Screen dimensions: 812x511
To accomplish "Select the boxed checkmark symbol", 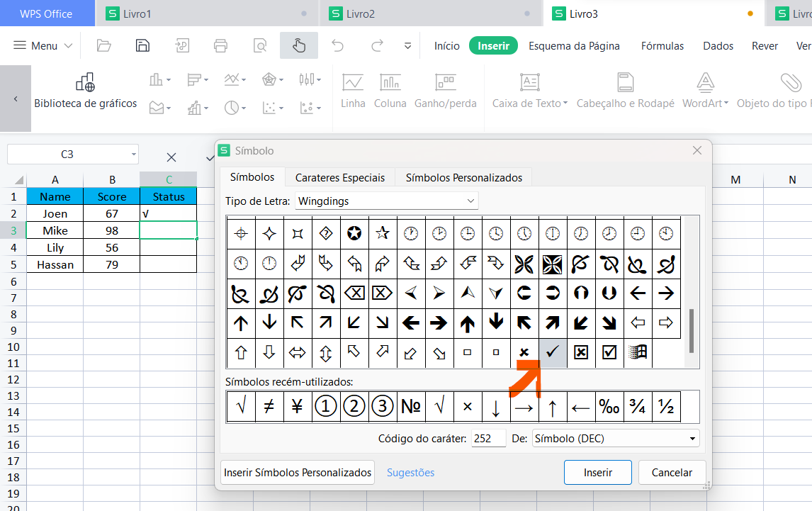I will [x=609, y=352].
